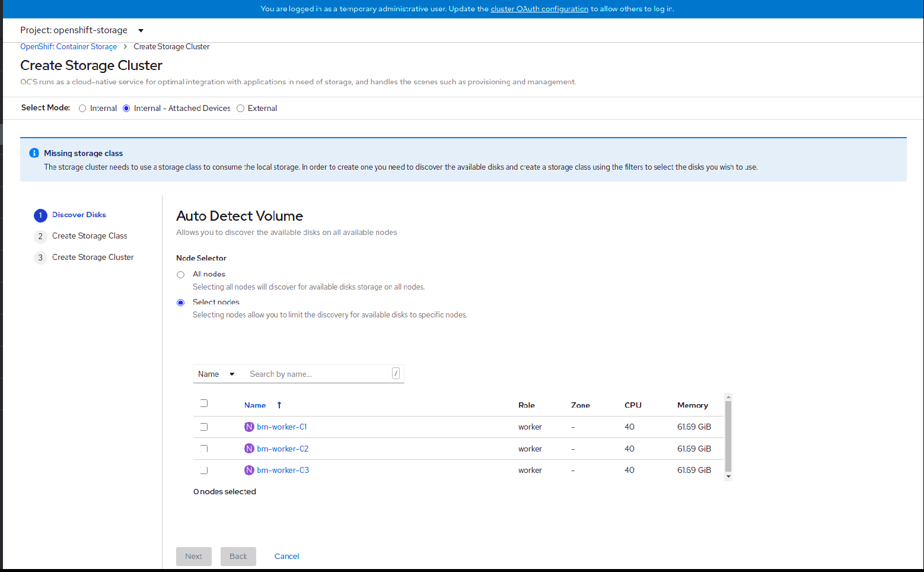The width and height of the screenshot is (924, 572).
Task: Choose the Select nodes radio option
Action: point(181,303)
